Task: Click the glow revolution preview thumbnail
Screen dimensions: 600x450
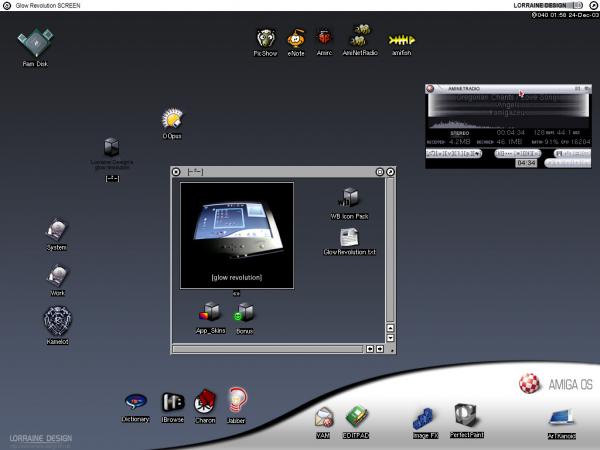Action: click(x=237, y=235)
